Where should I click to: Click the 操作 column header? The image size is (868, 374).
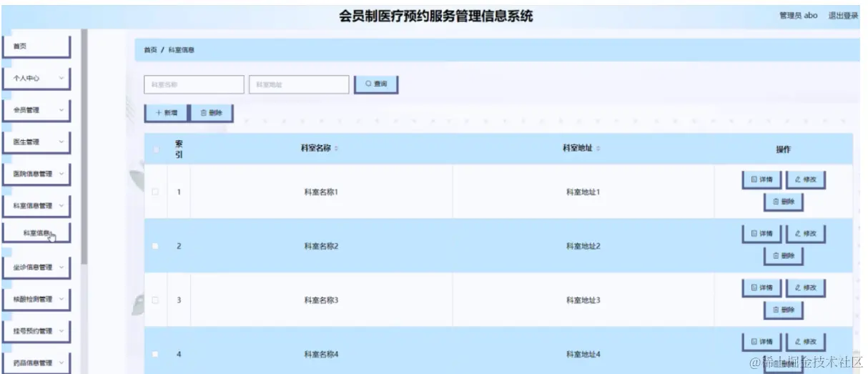coord(784,149)
